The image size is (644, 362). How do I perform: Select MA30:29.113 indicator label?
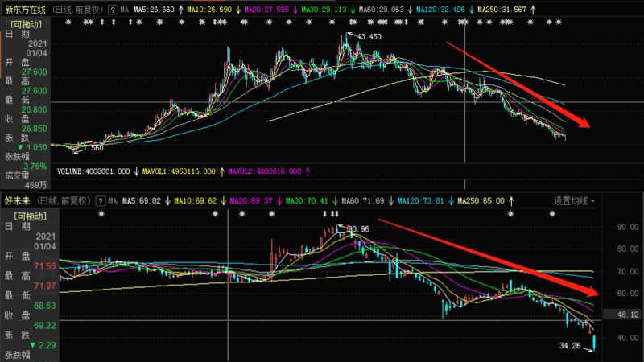(324, 10)
